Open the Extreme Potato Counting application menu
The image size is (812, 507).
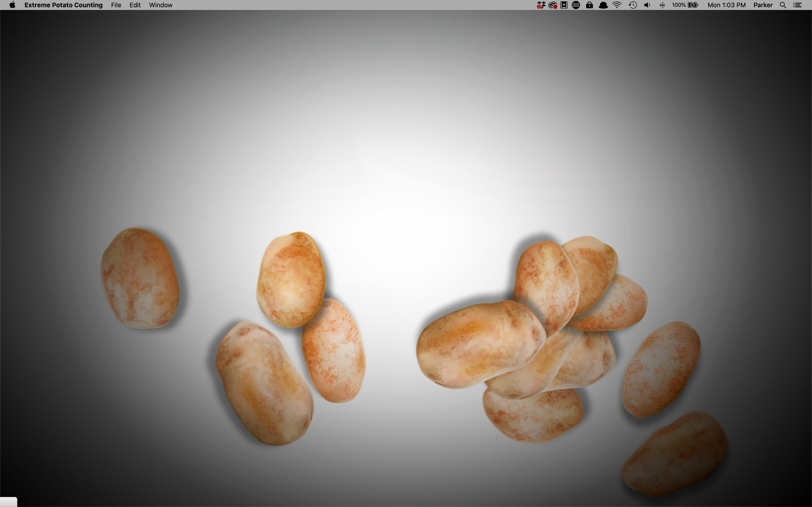63,5
